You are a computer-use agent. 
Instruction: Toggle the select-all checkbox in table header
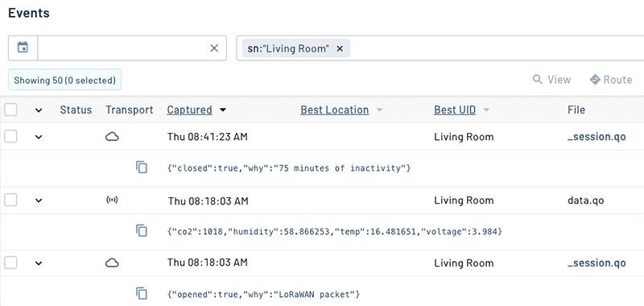(x=10, y=110)
